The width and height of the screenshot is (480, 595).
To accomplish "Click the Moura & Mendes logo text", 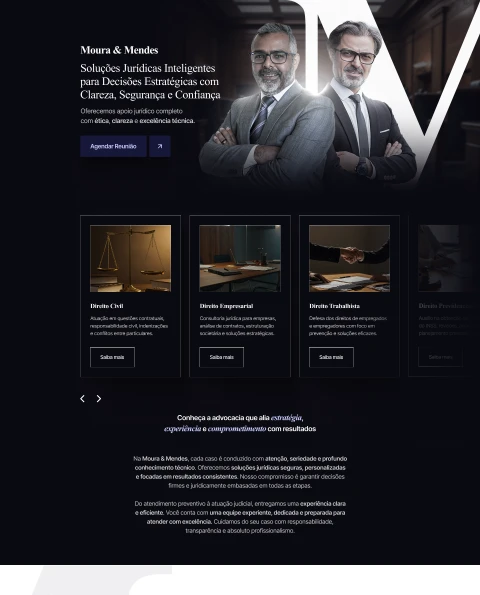I will tap(119, 50).
